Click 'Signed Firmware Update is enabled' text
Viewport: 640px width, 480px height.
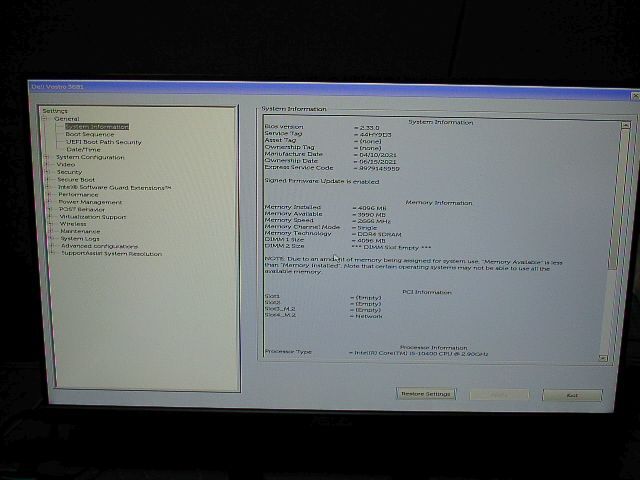pos(322,181)
